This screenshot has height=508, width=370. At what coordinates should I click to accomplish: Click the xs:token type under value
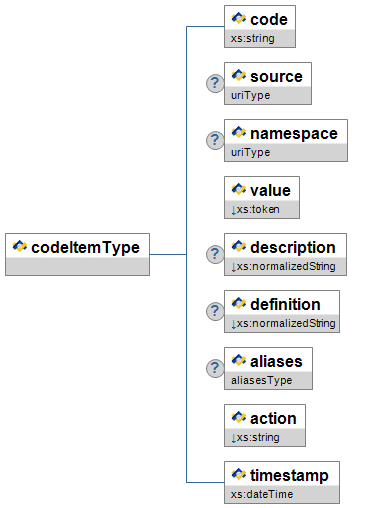click(x=256, y=209)
